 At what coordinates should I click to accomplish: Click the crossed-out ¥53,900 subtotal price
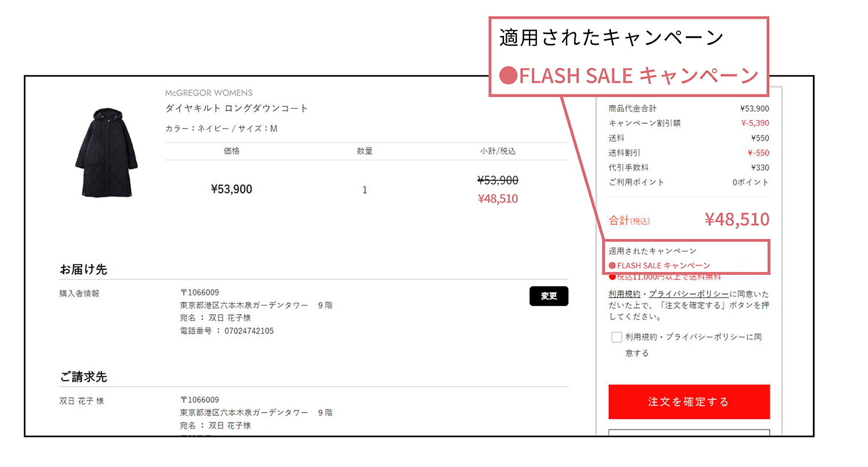[498, 181]
